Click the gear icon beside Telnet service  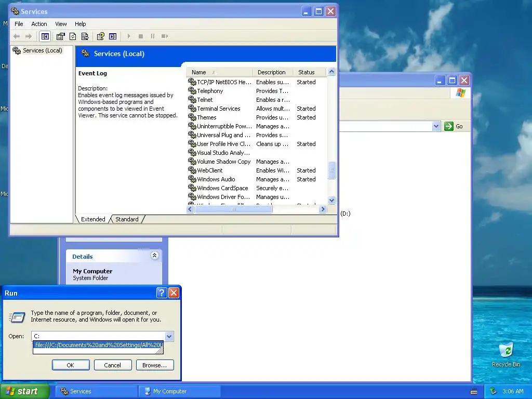tap(192, 99)
